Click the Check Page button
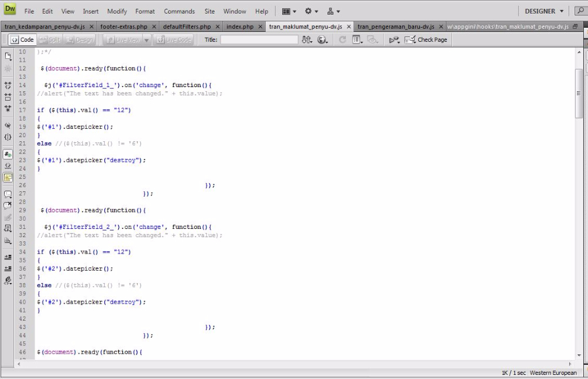Viewport: 588px width, 379px height. [x=426, y=39]
